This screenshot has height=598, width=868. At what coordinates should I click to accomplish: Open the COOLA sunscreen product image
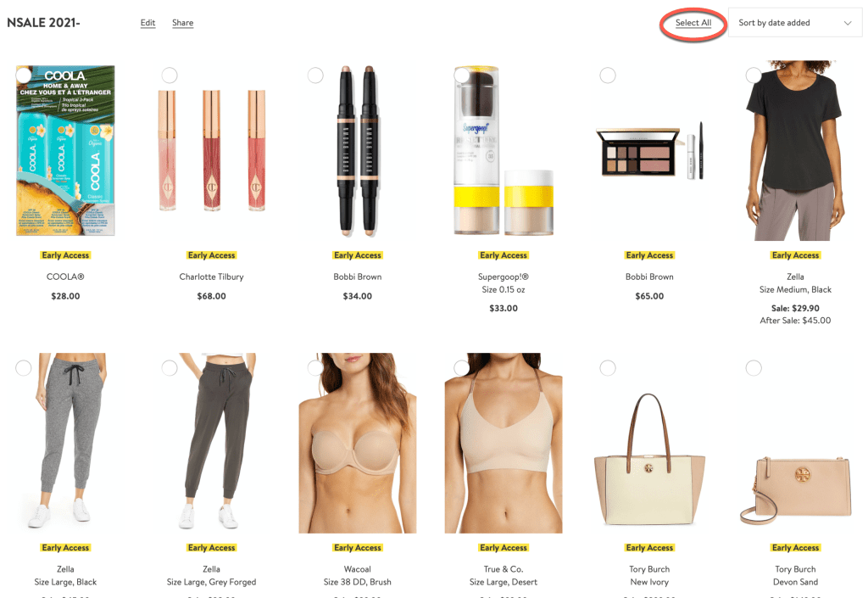(x=65, y=151)
